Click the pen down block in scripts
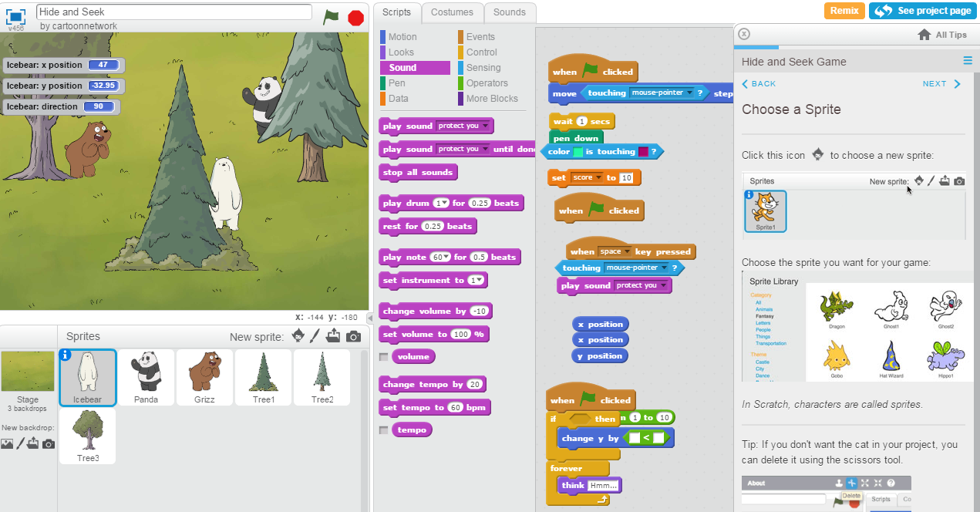Screen dimensions: 980x512 pos(576,138)
